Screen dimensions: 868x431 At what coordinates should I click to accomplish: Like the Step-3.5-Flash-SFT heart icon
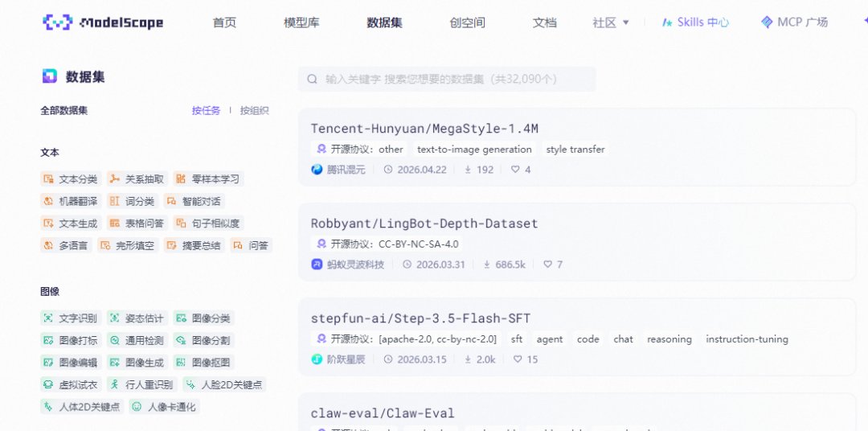518,359
